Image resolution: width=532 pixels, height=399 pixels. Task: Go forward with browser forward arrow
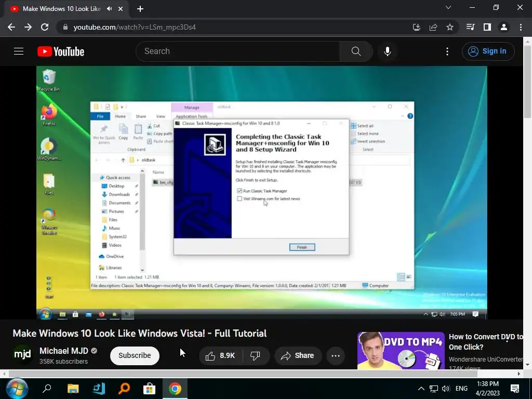(x=28, y=27)
